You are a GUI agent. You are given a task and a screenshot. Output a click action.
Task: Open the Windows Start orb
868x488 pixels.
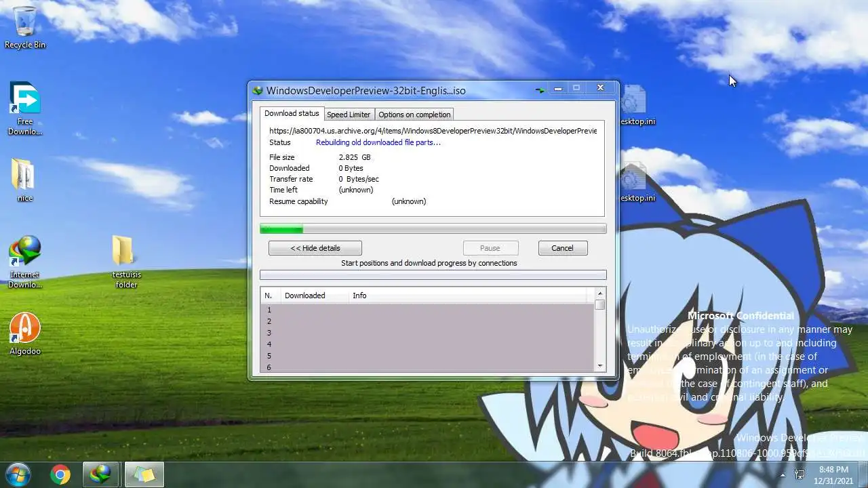tap(18, 474)
